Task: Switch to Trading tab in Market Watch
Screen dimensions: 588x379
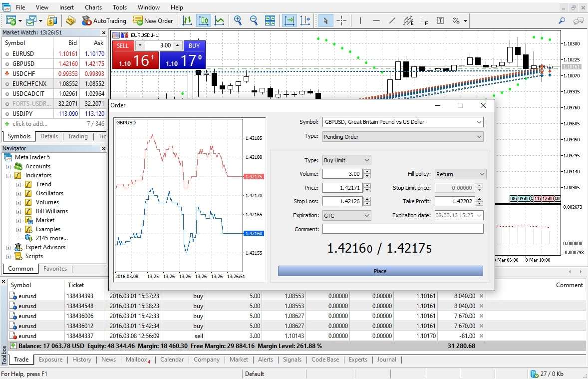Action: [x=78, y=136]
